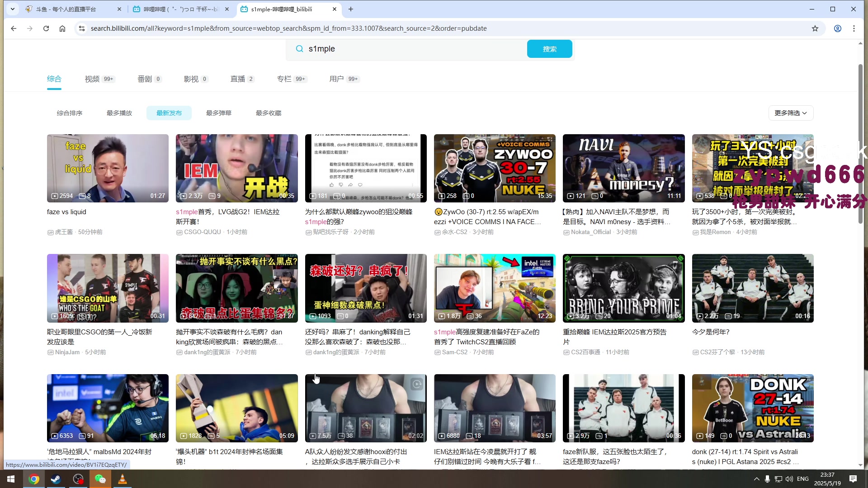Open the WHO'S THE GOAT thumbnail

pyautogui.click(x=108, y=288)
